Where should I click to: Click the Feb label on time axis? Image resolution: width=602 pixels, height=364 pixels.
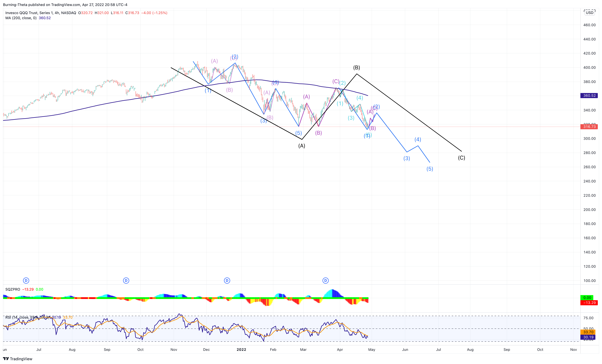tap(273, 350)
